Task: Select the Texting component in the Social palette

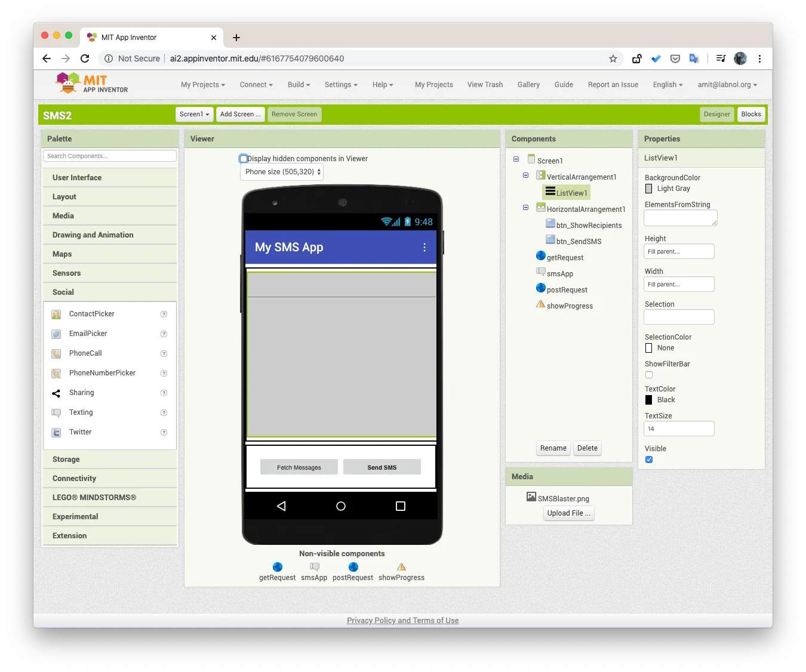Action: pyautogui.click(x=79, y=412)
